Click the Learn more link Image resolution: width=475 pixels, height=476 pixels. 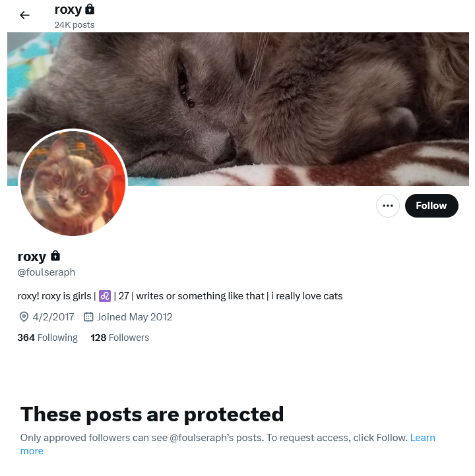(x=228, y=444)
